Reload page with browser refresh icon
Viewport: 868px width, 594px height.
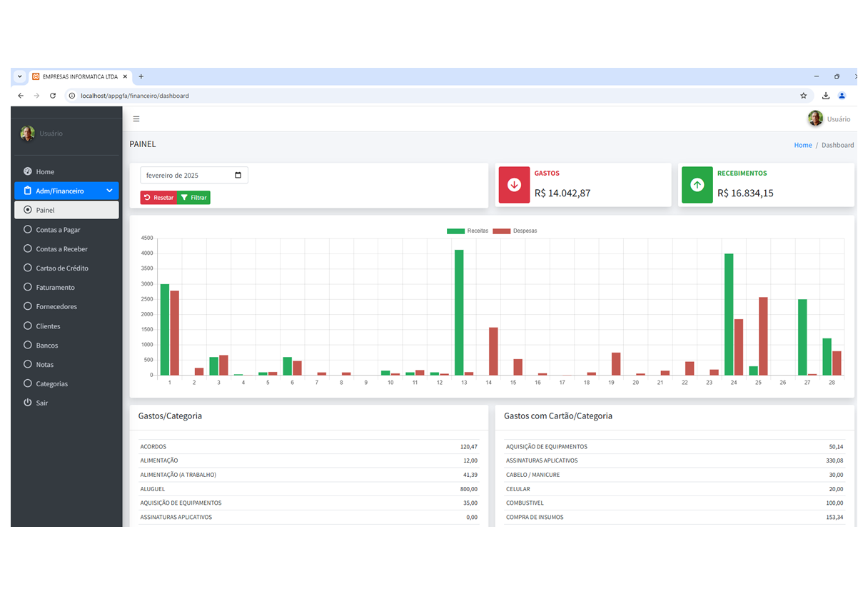[53, 96]
